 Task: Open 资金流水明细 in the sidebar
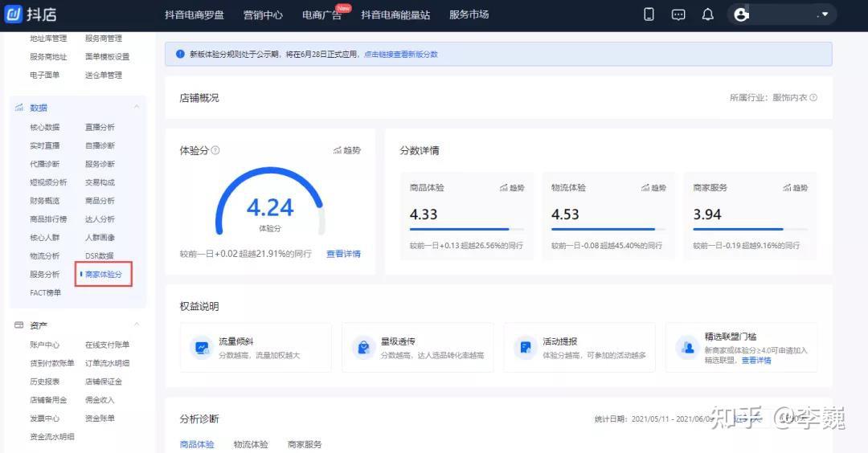pyautogui.click(x=52, y=436)
